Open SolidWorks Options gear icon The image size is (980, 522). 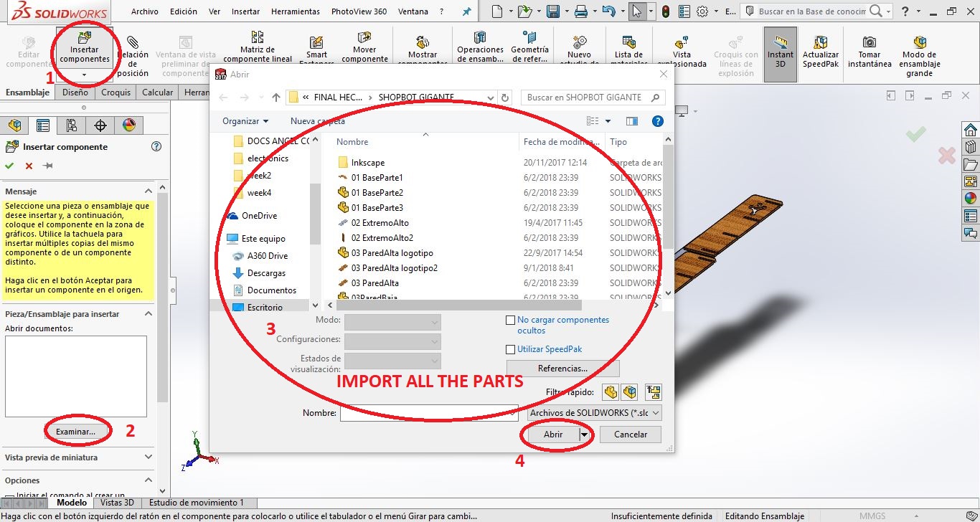(702, 11)
